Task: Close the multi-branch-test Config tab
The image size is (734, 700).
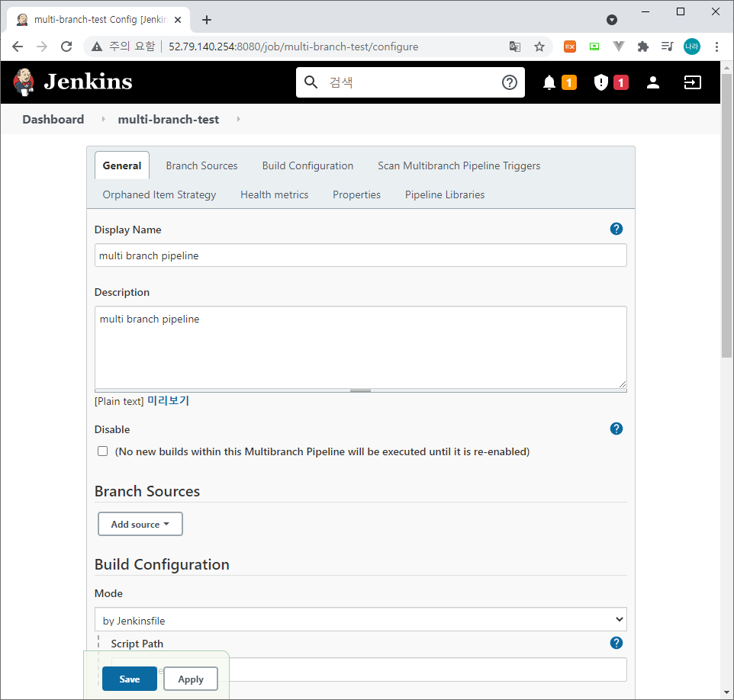Action: tap(178, 20)
